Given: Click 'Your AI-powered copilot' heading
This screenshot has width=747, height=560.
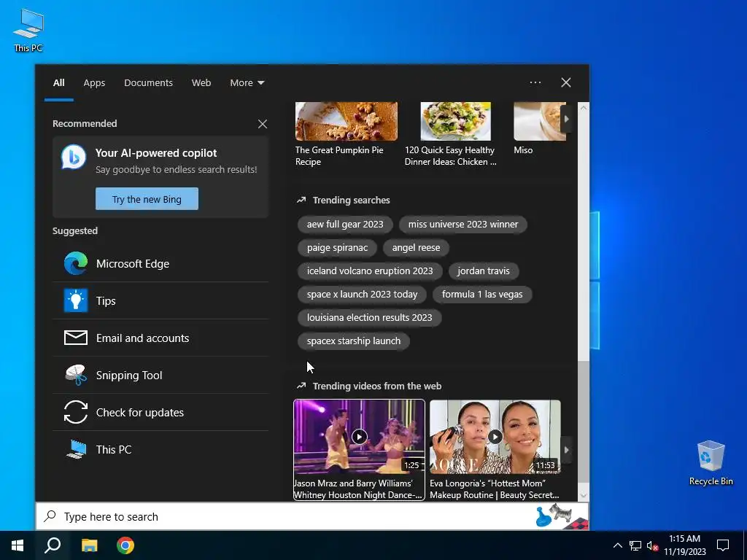Looking at the screenshot, I should click(156, 153).
